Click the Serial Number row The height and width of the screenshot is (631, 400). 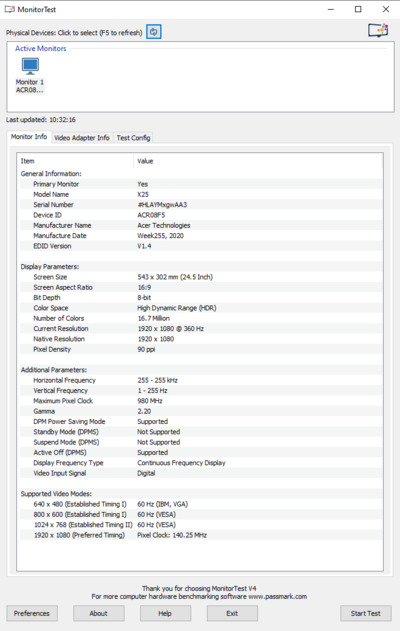point(200,205)
